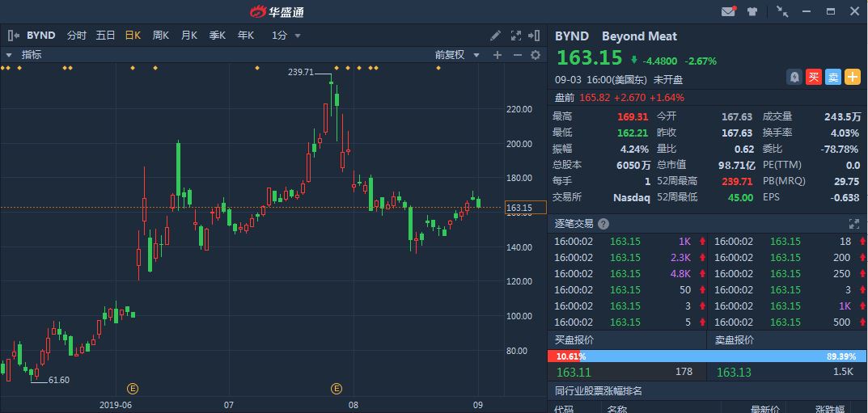This screenshot has height=413, width=868.
Task: Open help icon beside 逐笔交易
Action: (603, 224)
